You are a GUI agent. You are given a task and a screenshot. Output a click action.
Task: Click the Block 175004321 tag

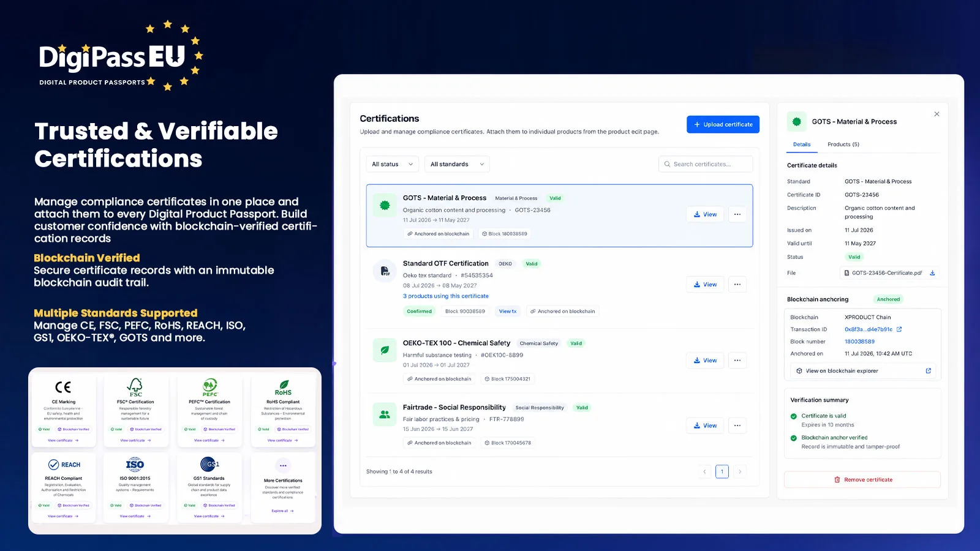pyautogui.click(x=508, y=379)
